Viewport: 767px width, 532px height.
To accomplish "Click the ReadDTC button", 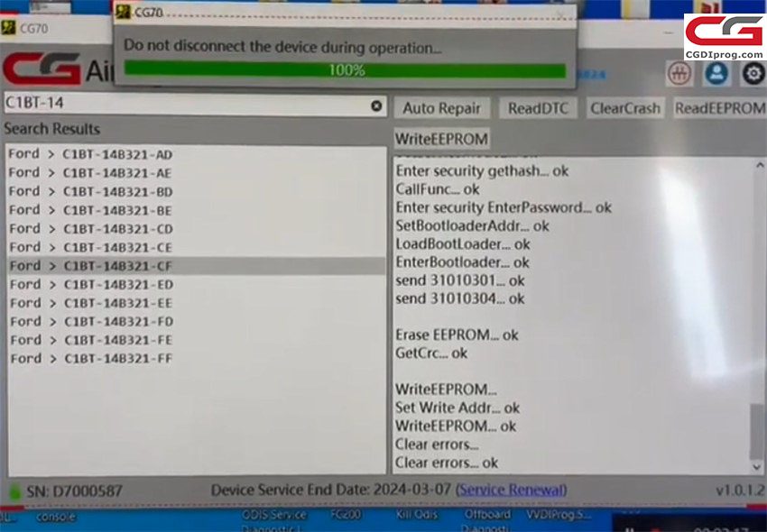I will coord(538,108).
